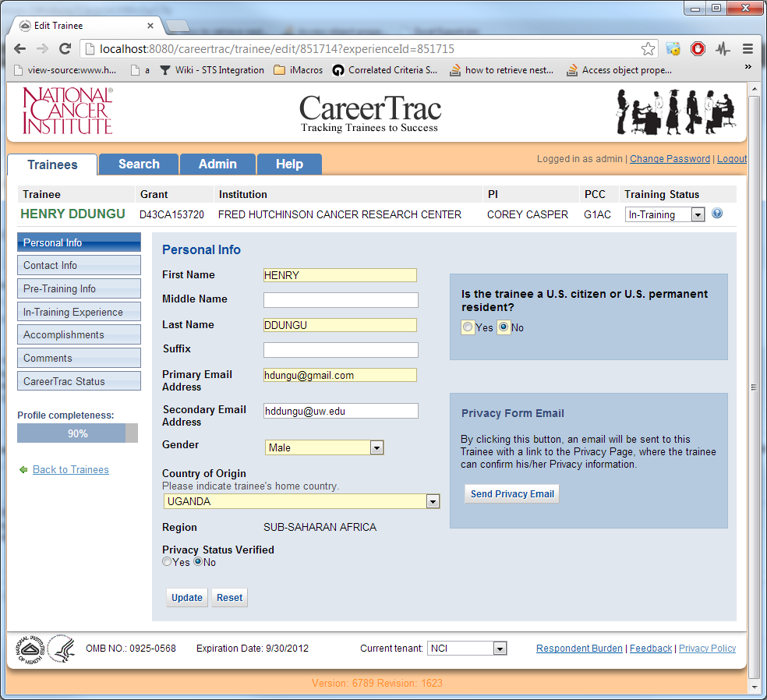
Task: Click the Primary Email Address field
Action: coord(341,375)
